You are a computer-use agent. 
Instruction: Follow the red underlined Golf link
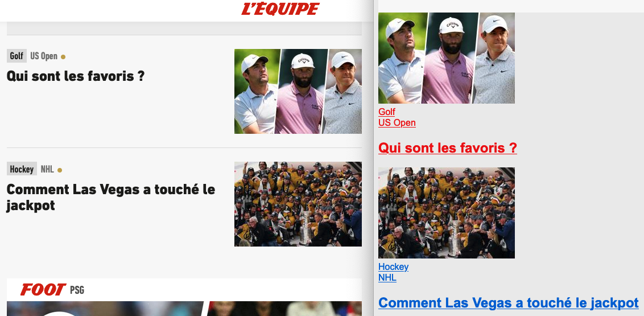(x=386, y=112)
